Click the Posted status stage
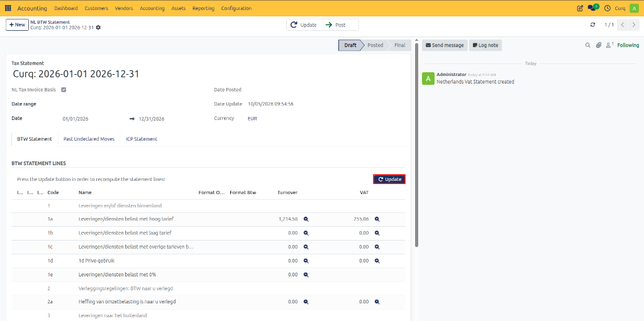 pyautogui.click(x=375, y=45)
